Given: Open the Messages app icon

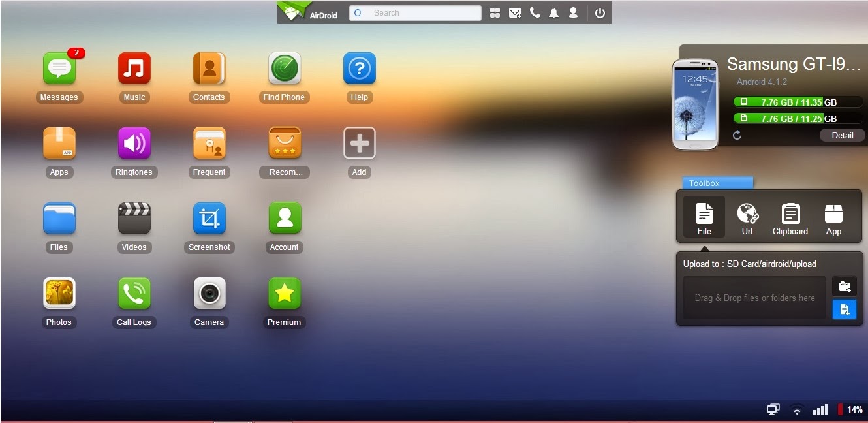Looking at the screenshot, I should point(59,67).
